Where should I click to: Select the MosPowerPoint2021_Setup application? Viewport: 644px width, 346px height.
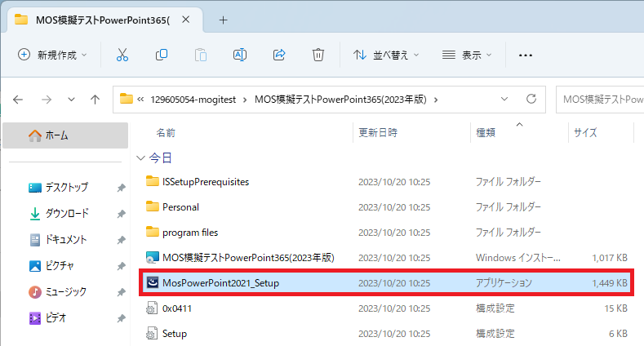[x=386, y=283]
